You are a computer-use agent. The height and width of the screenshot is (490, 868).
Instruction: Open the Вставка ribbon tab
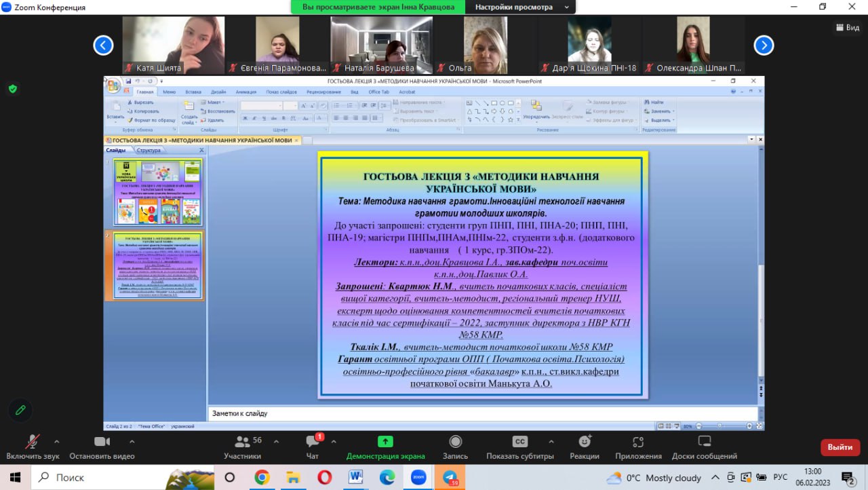[193, 92]
